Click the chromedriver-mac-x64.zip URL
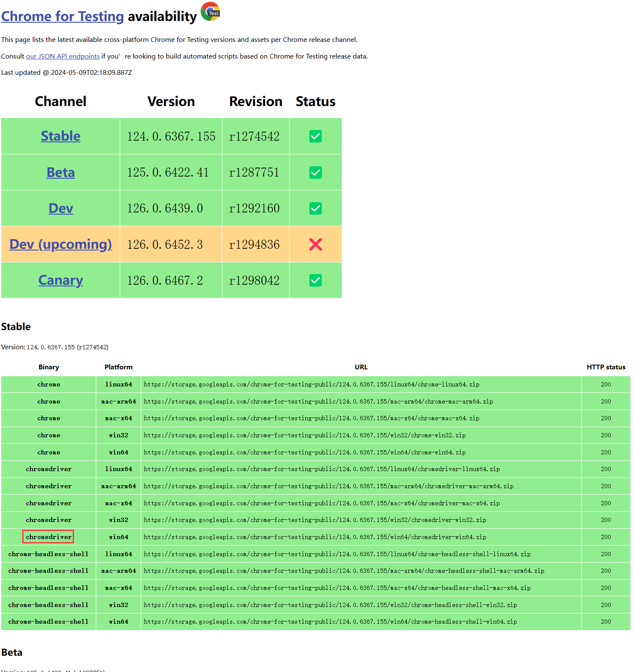Viewport: 633px width, 672px height. (322, 503)
